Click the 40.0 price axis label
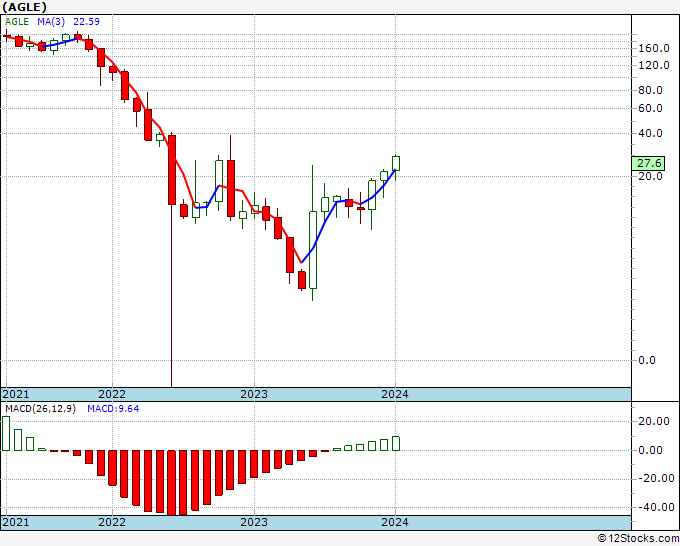Image resolution: width=680 pixels, height=546 pixels. pos(651,133)
